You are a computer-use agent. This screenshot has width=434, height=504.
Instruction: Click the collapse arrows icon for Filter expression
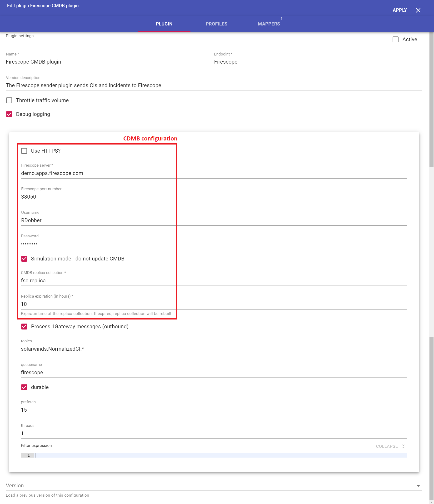[x=403, y=446]
